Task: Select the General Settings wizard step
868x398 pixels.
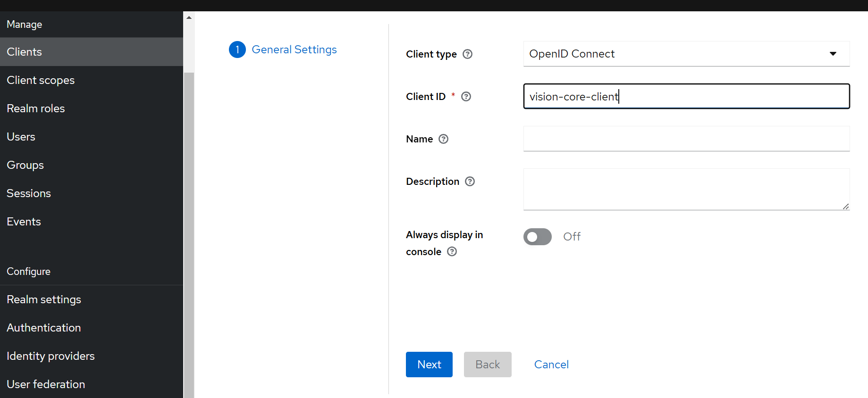Action: click(x=294, y=50)
